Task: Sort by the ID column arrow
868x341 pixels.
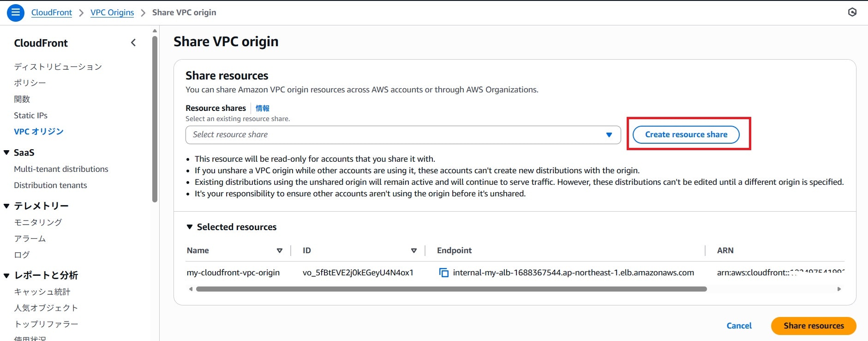Action: (414, 250)
